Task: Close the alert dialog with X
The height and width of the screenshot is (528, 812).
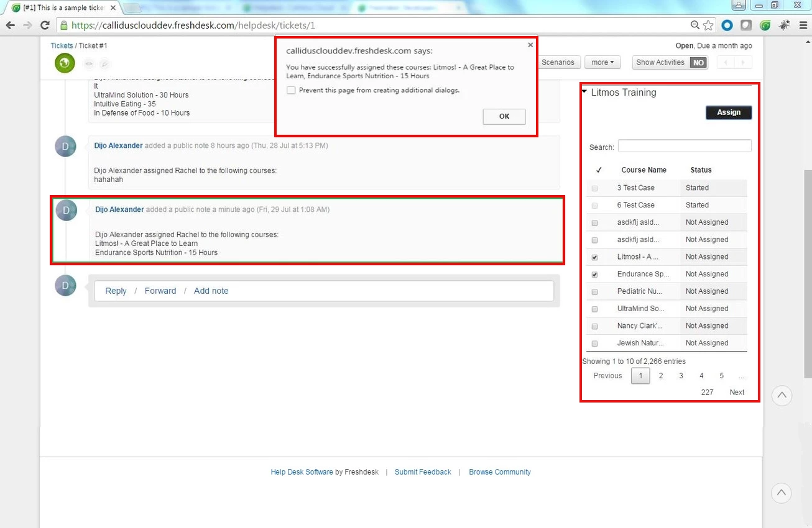Action: [x=530, y=45]
